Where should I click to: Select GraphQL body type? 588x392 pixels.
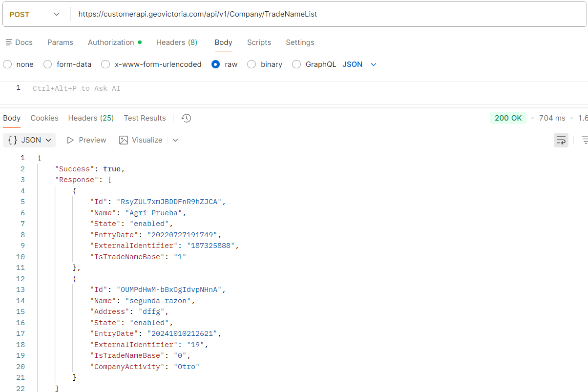click(x=296, y=64)
